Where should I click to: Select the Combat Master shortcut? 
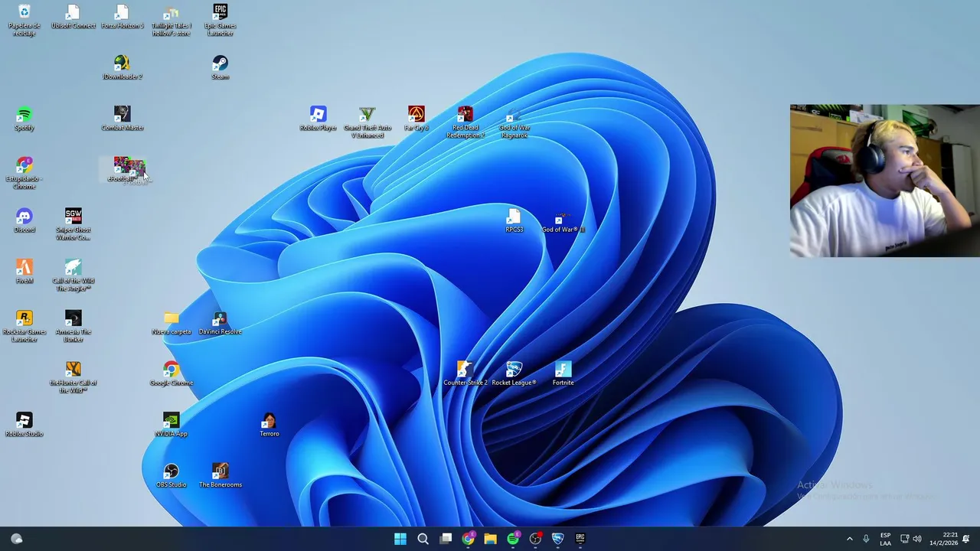122,119
